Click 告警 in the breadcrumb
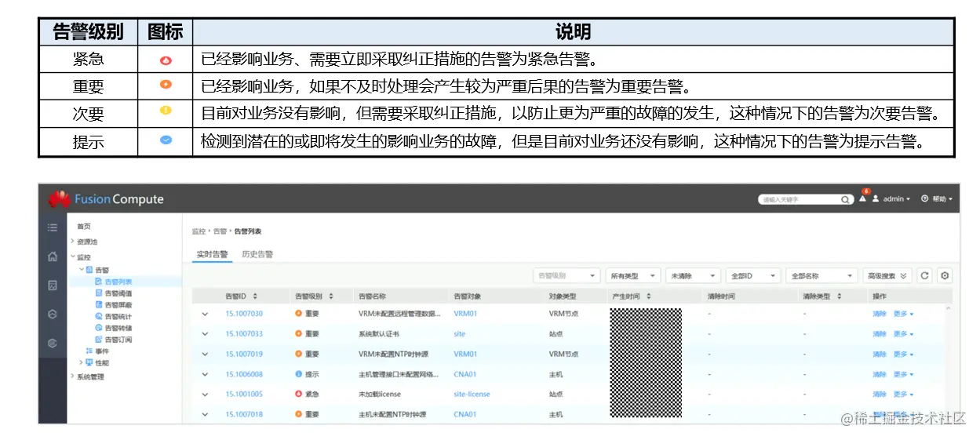Viewport: 980px width, 440px height. point(220,231)
